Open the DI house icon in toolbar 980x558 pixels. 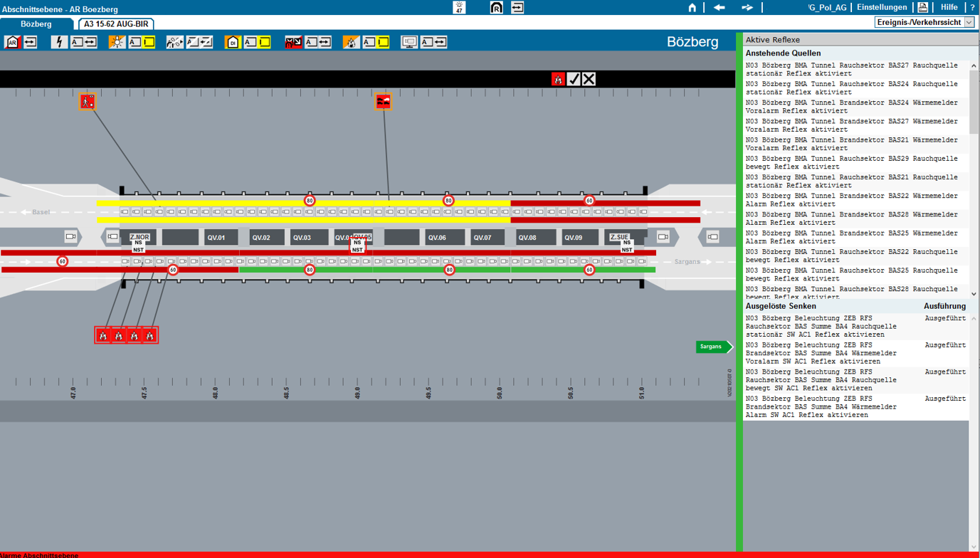point(233,43)
